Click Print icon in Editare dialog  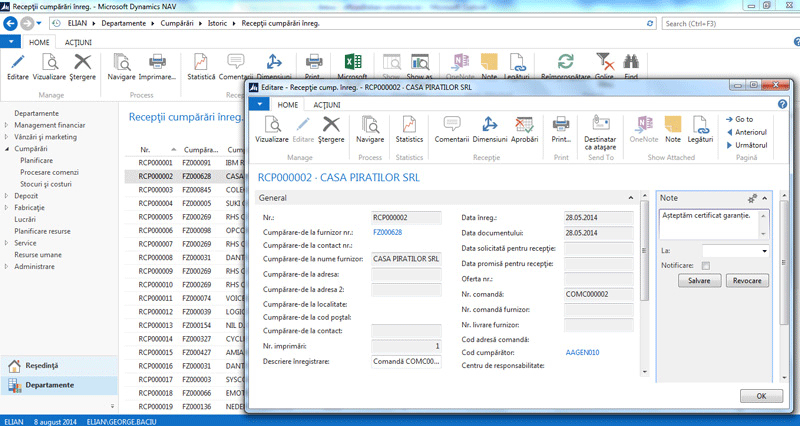pos(561,124)
